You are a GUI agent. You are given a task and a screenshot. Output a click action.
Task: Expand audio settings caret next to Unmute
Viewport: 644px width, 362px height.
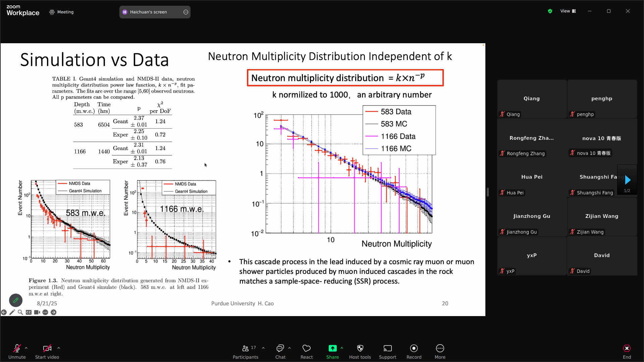[x=26, y=348]
